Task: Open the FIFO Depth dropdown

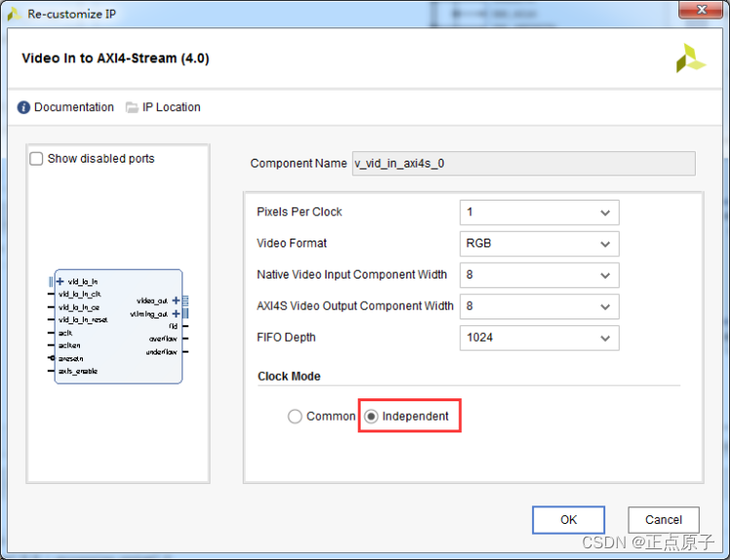Action: tap(539, 338)
